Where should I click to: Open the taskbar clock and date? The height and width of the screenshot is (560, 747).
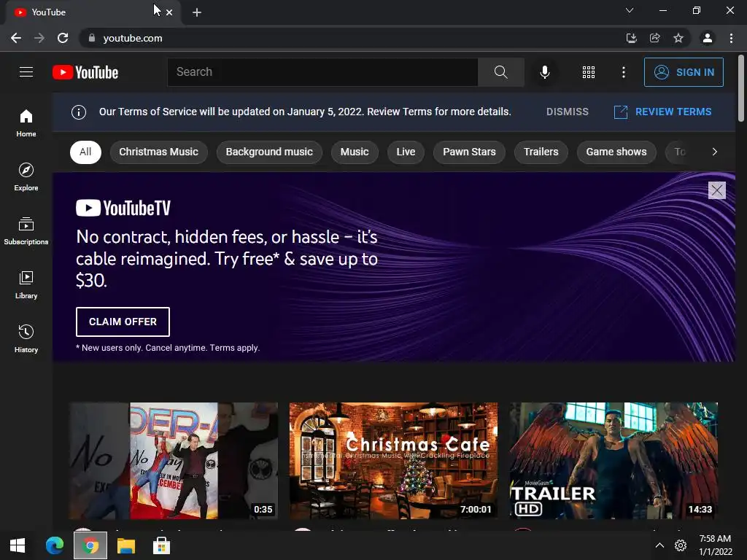[x=715, y=545]
